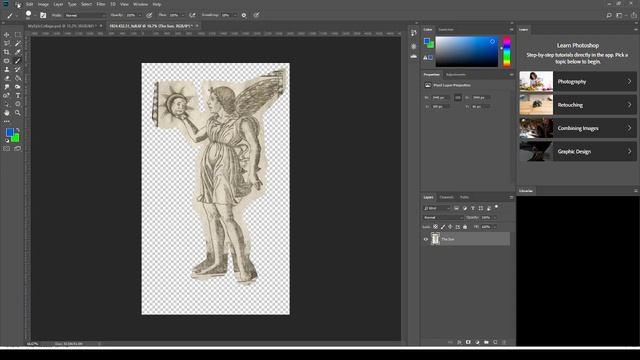640x360 pixels.
Task: Toggle pressure for opacity in options bar
Action: coord(149,15)
